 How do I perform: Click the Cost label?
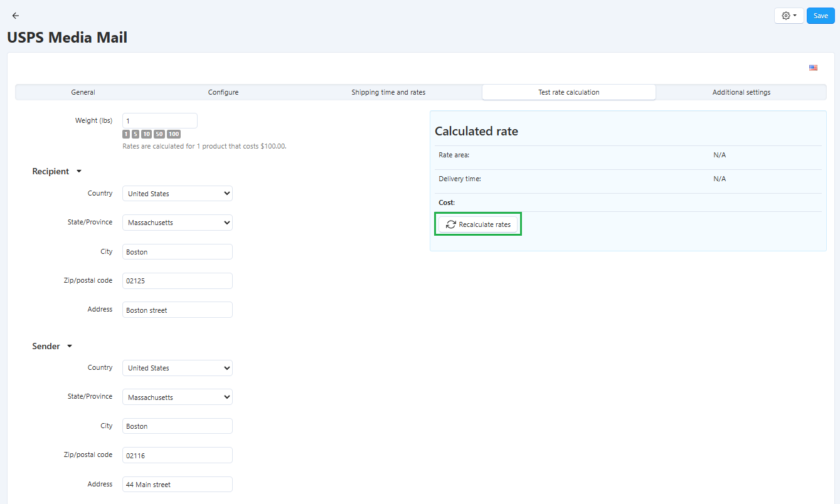click(447, 203)
